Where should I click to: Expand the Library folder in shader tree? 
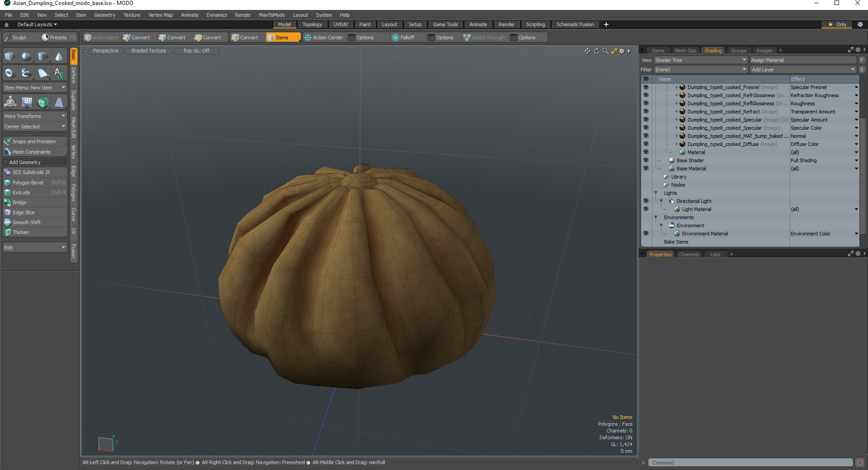(666, 177)
